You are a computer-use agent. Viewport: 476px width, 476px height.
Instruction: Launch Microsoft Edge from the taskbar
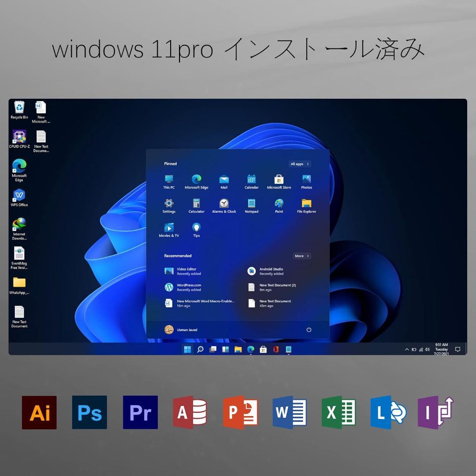click(251, 349)
